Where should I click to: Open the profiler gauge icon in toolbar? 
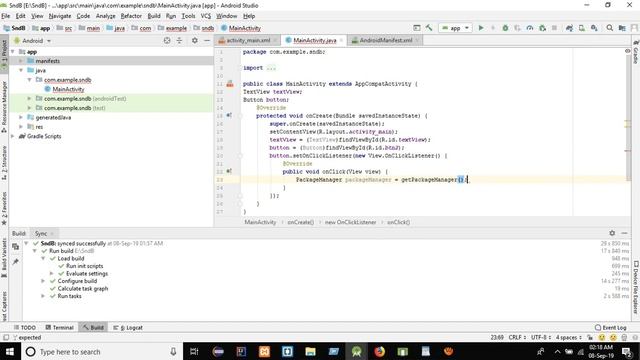click(x=530, y=28)
